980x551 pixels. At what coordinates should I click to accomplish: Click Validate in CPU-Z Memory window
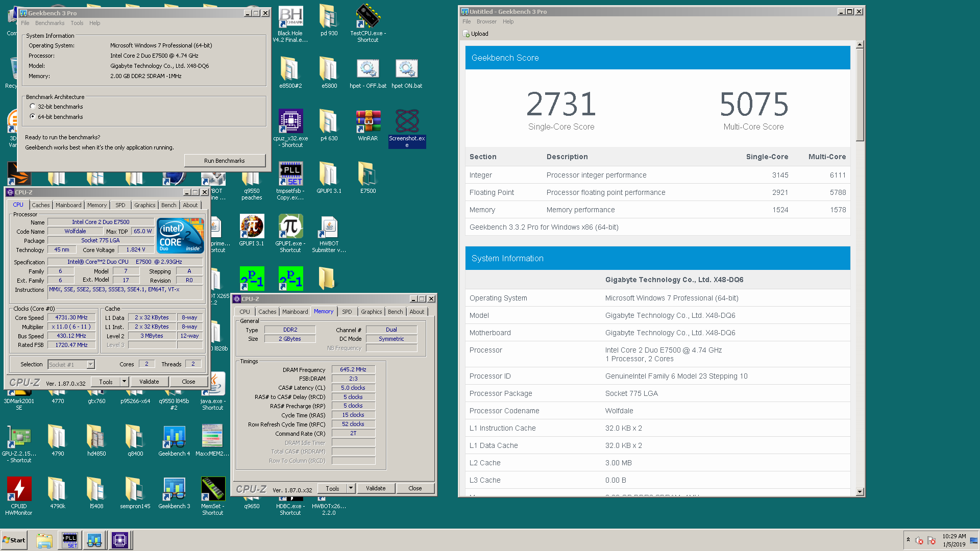[376, 488]
